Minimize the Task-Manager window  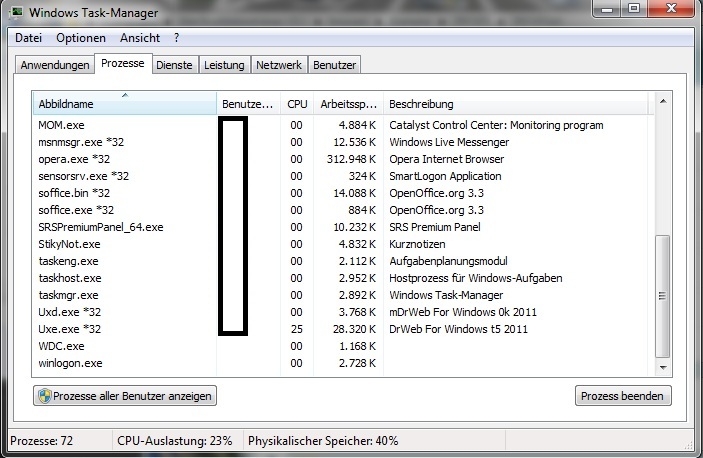[x=607, y=9]
